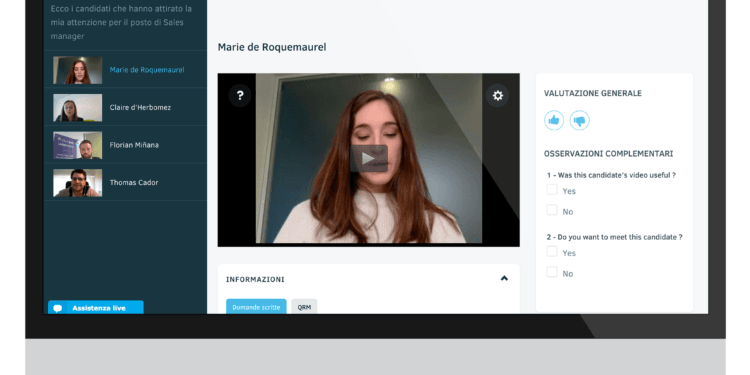Collapse the Informazioni section chevron

504,278
